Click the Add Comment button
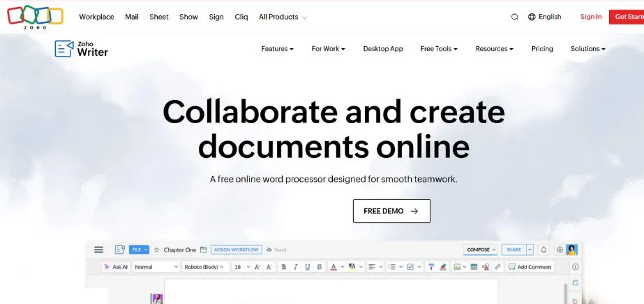The image size is (644, 304). [x=530, y=267]
